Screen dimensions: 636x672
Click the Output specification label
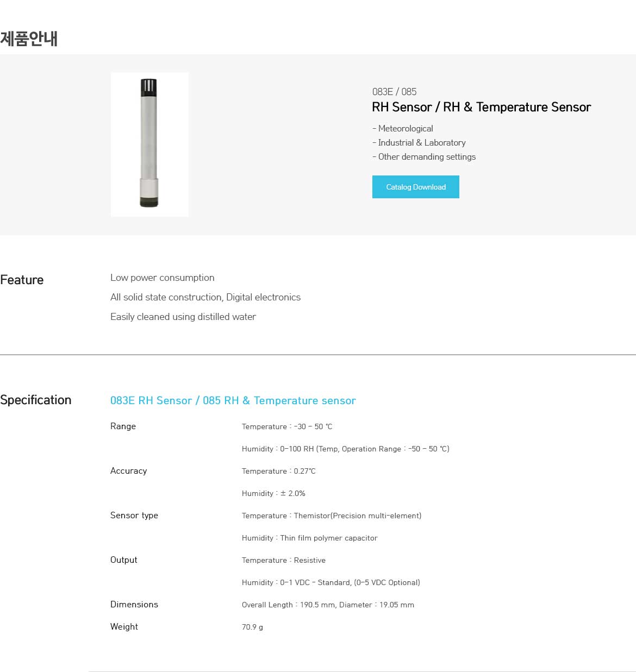pos(124,560)
